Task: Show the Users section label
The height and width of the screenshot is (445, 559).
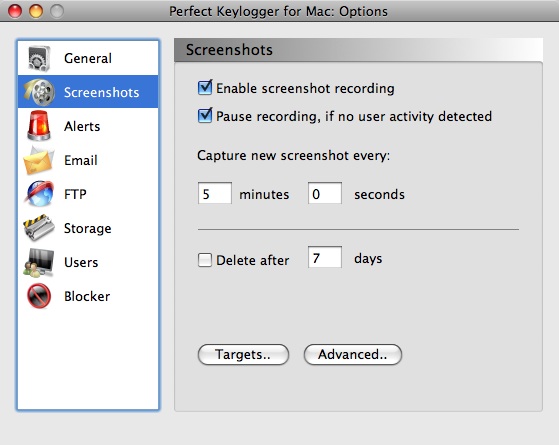Action: click(x=81, y=262)
